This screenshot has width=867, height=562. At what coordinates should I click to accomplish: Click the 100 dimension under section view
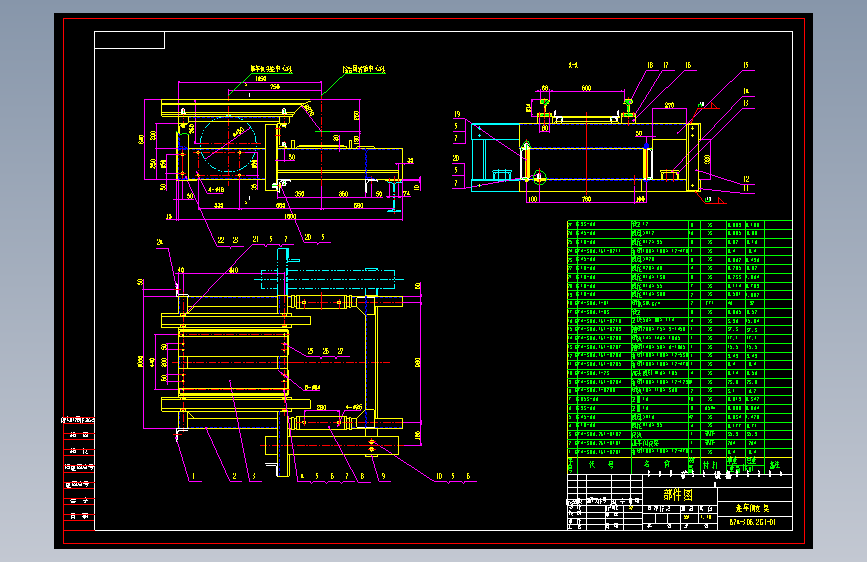tap(532, 199)
